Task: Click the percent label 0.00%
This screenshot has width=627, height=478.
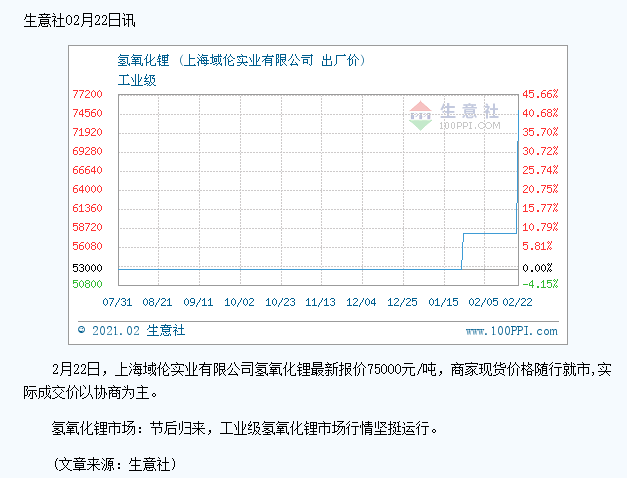Action: tap(537, 268)
